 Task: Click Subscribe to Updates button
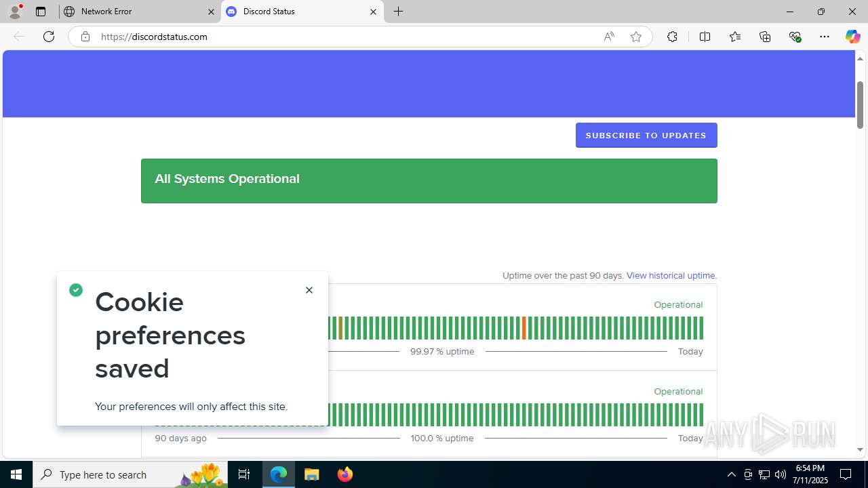click(646, 135)
